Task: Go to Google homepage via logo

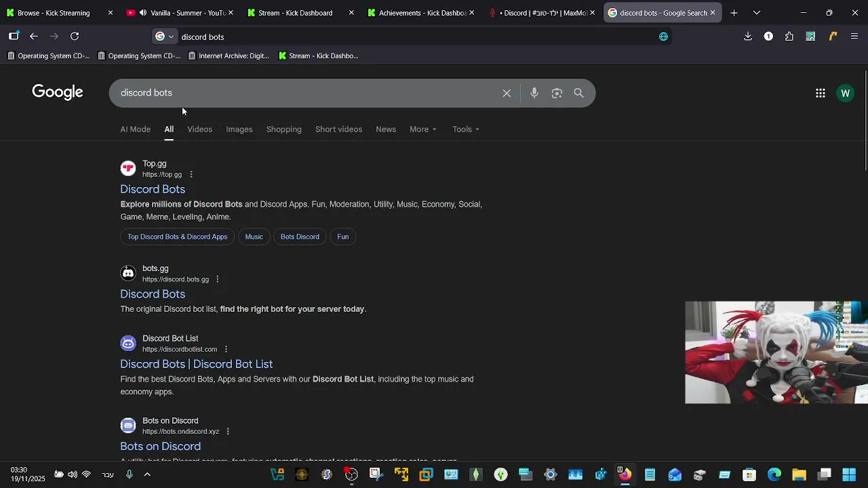Action: tap(58, 92)
